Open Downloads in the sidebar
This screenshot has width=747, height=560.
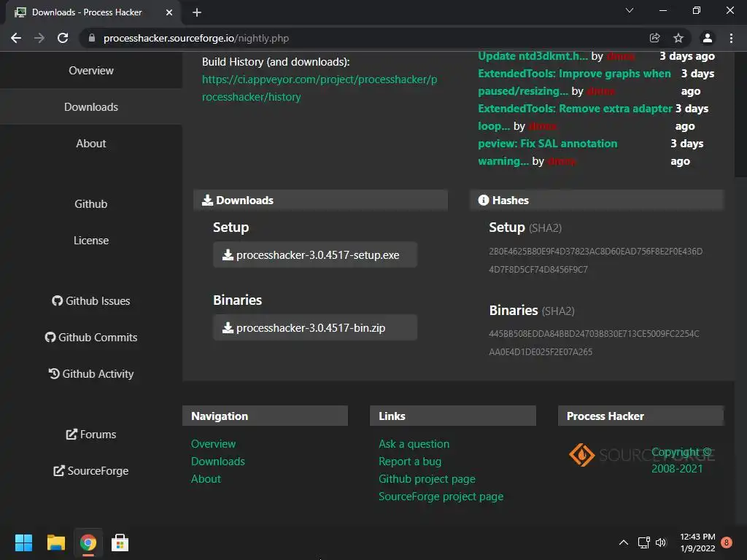coord(91,107)
